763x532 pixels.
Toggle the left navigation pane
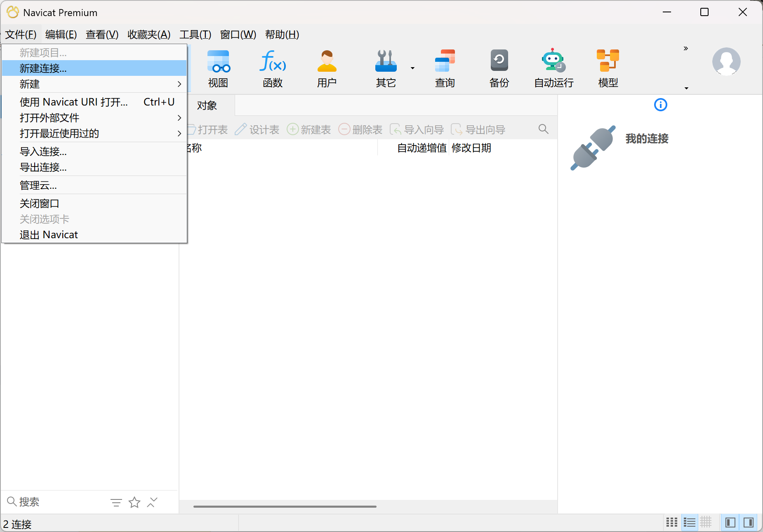click(x=730, y=523)
